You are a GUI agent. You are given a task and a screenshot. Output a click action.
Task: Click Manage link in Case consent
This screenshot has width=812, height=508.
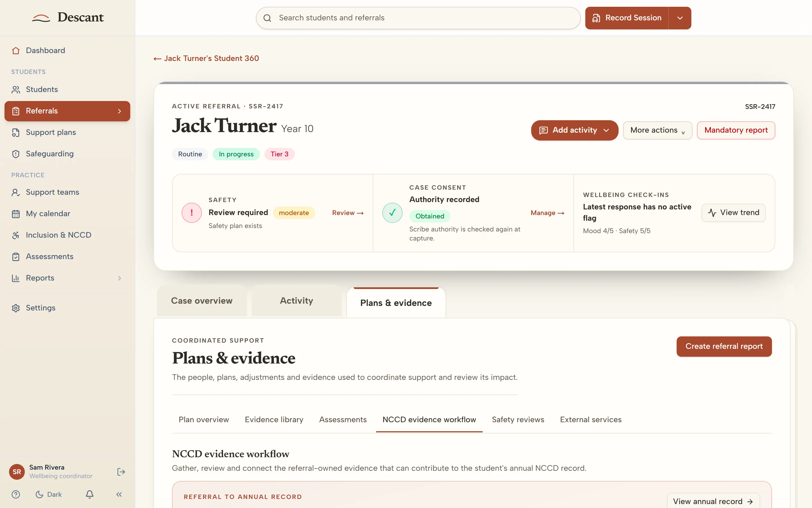[547, 213]
